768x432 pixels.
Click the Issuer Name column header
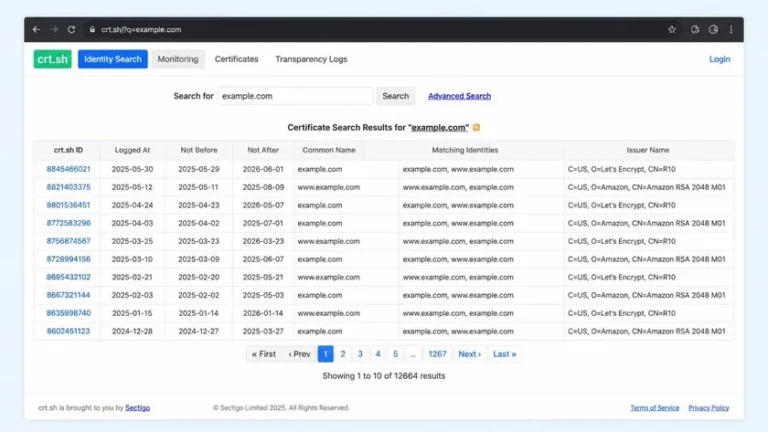click(648, 150)
